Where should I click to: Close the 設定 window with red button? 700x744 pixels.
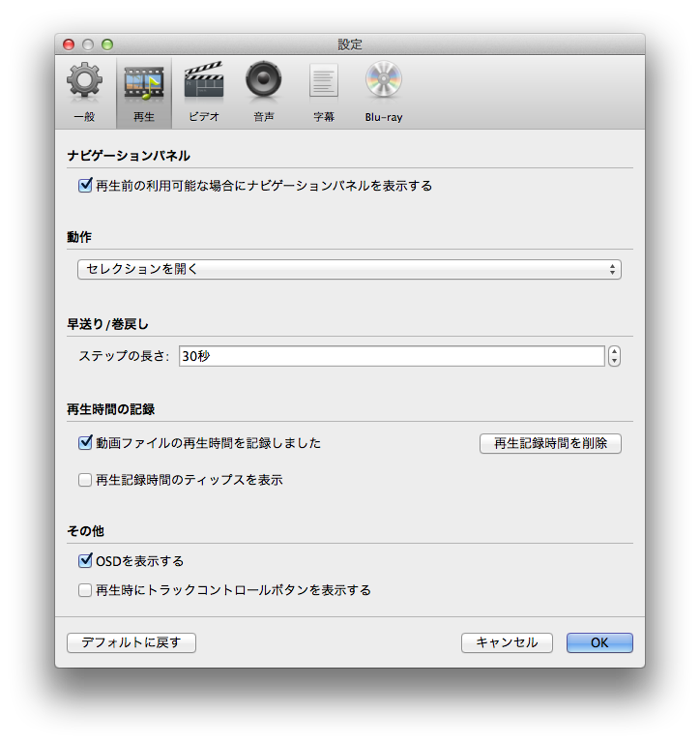click(69, 45)
